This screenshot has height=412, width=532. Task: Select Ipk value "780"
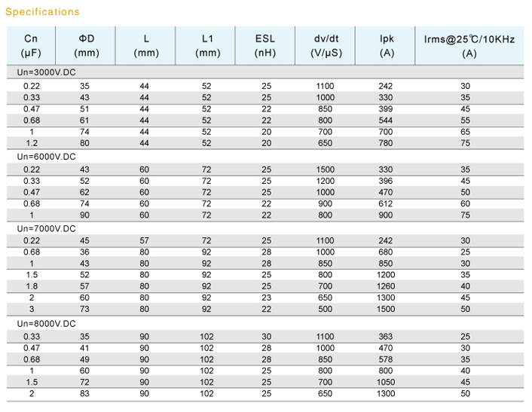click(x=386, y=143)
